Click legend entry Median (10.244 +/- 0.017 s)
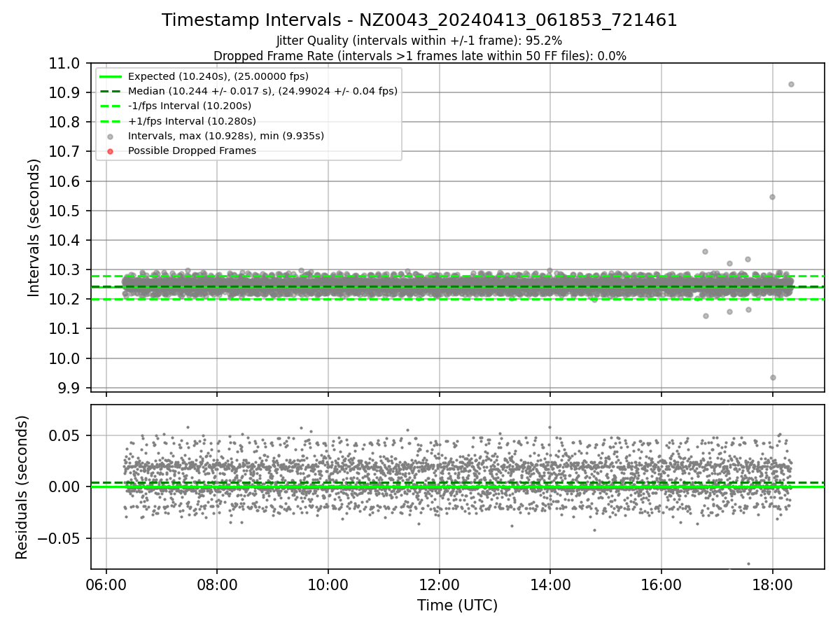The image size is (840, 630). tap(262, 91)
